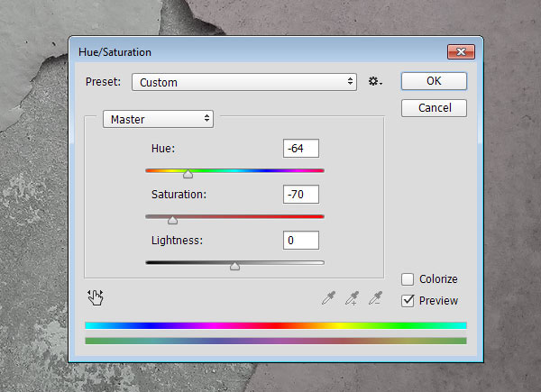Click the Cancel button
Viewport: 541px width, 392px height.
pyautogui.click(x=434, y=108)
